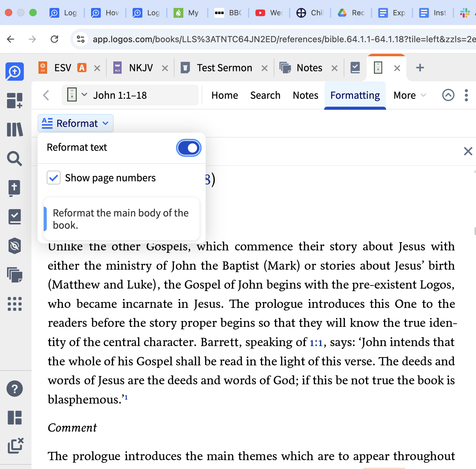The height and width of the screenshot is (469, 476).
Task: Close the NKJV tab
Action: click(x=165, y=68)
